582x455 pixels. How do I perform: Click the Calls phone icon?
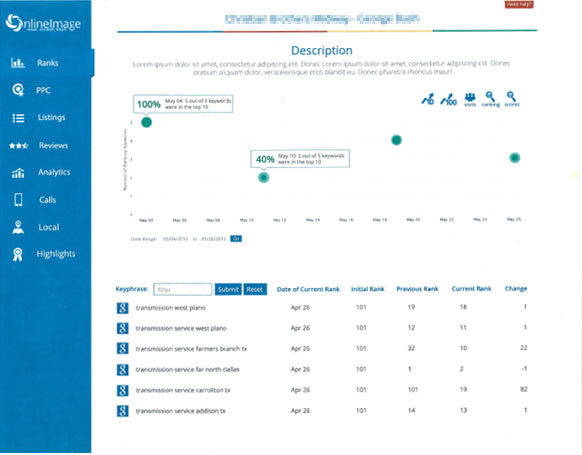click(18, 200)
